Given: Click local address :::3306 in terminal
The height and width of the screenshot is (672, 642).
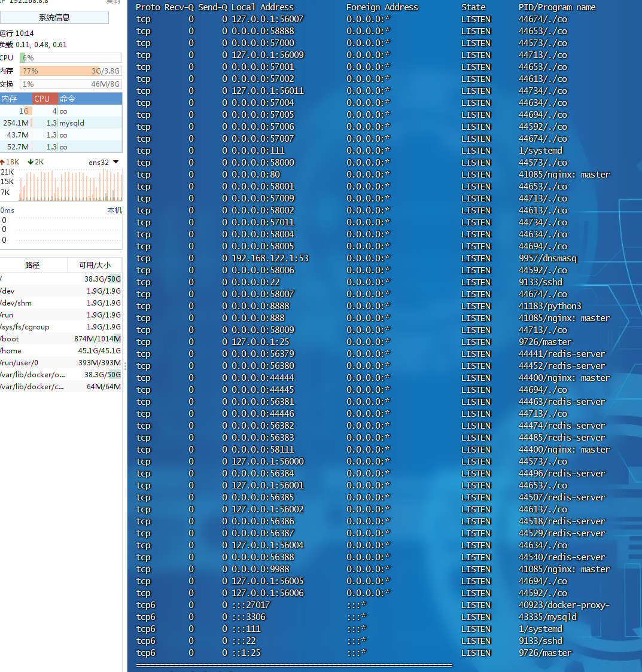Looking at the screenshot, I should [x=249, y=617].
